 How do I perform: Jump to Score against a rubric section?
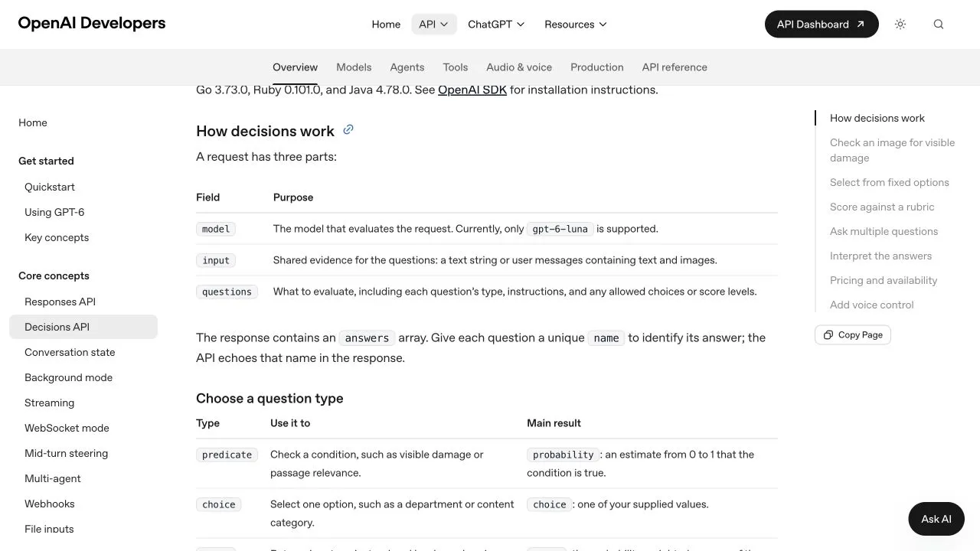(882, 207)
